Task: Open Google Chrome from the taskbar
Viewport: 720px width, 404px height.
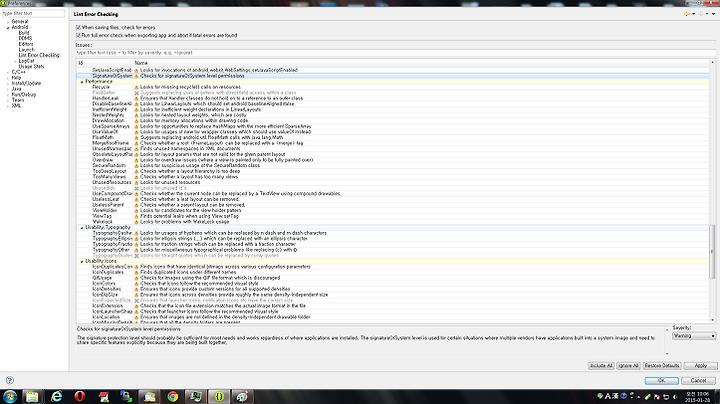Action: click(173, 396)
